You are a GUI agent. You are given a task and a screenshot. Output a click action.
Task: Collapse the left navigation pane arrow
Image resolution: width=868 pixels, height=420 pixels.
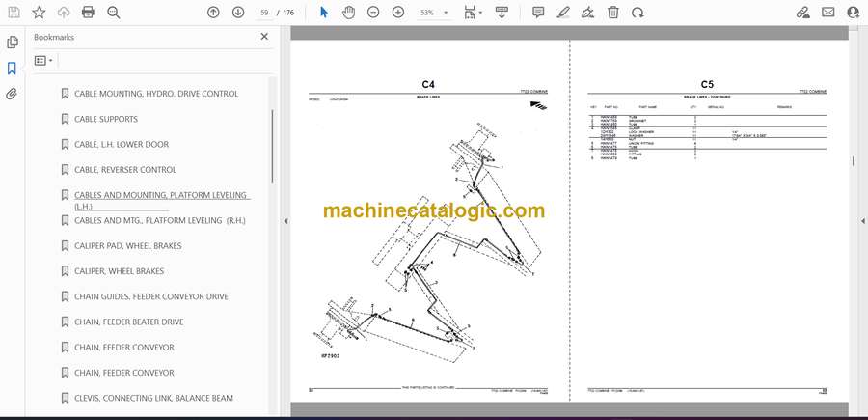(x=285, y=221)
